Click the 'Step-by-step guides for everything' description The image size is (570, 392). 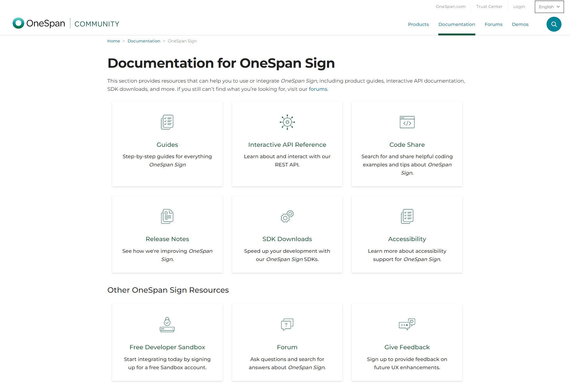click(167, 157)
